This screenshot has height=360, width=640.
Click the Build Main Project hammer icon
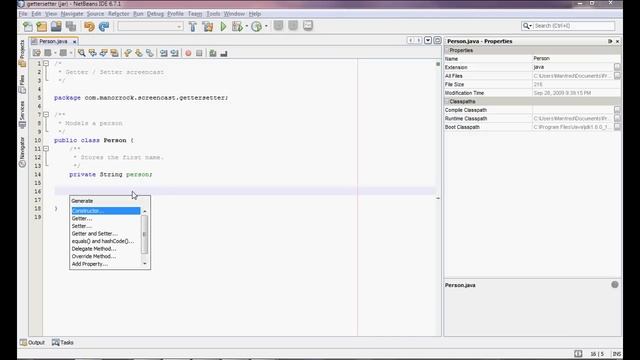[193, 27]
